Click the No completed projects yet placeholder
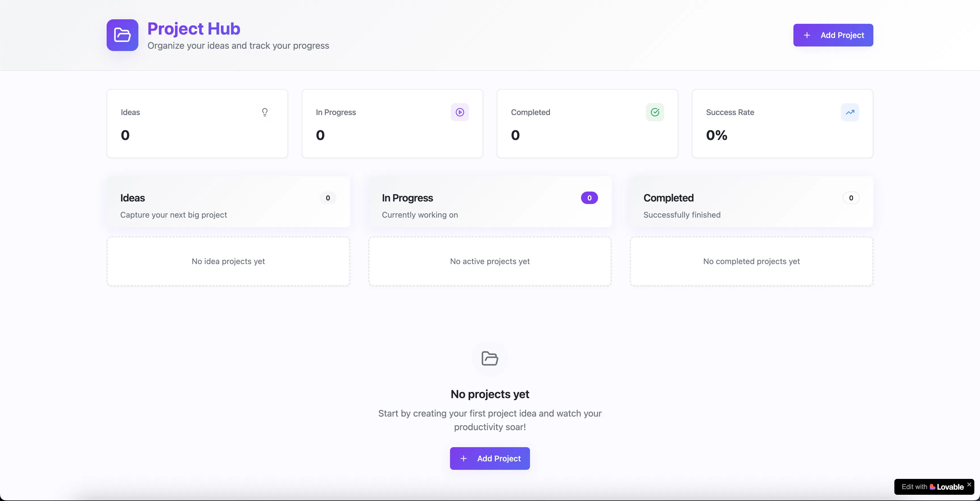 tap(751, 262)
